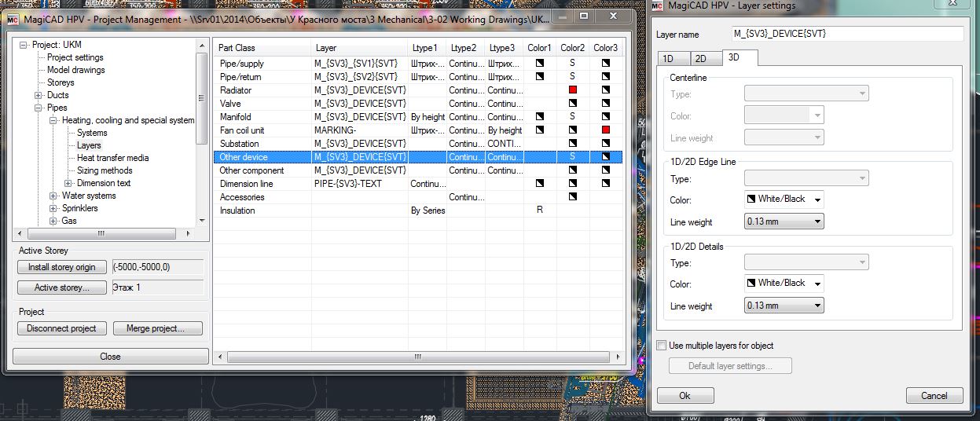
Task: Select Systems under Heating, cooling
Action: tap(92, 133)
